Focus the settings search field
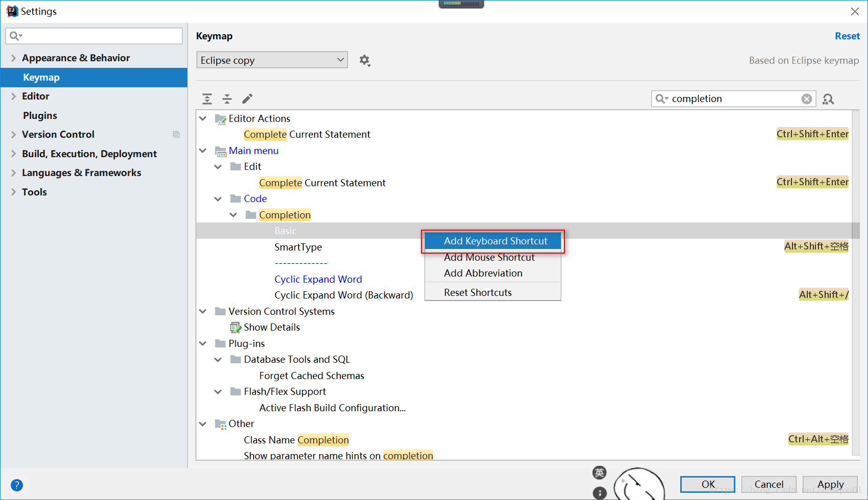This screenshot has width=868, height=500. (94, 36)
